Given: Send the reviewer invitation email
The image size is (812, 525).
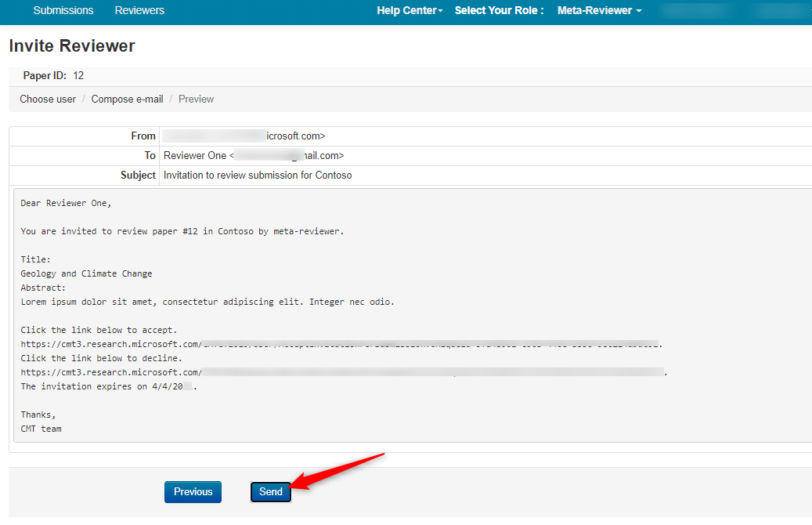Looking at the screenshot, I should pyautogui.click(x=271, y=492).
